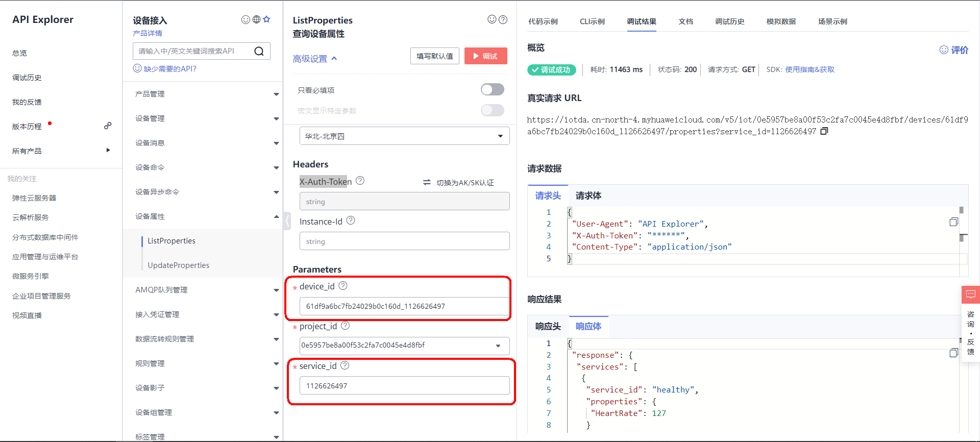Viewport: 980px width, 442px height.
Task: Switch to the 文档 tab
Action: 685,21
